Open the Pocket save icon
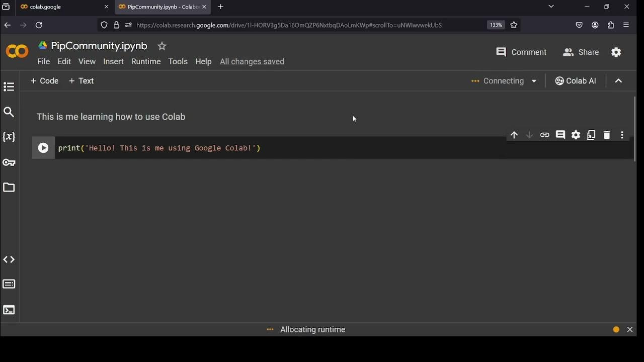644x362 pixels. [579, 25]
